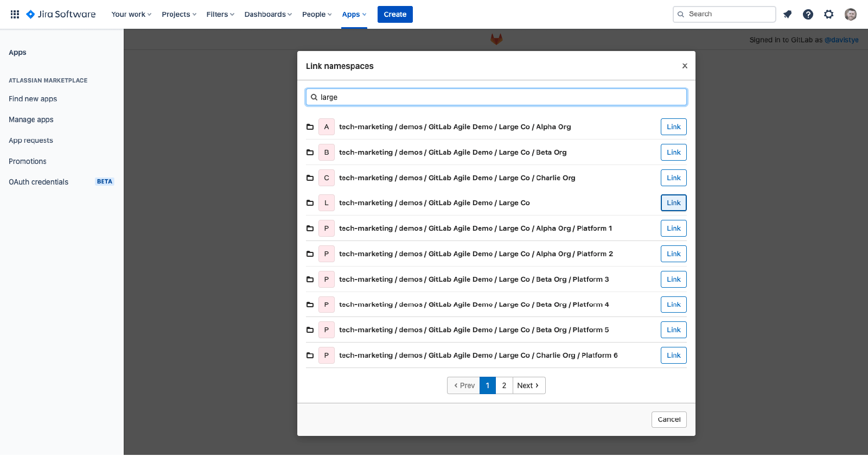Viewport: 868px width, 456px height.
Task: Close the Link namespaces dialog
Action: 685,66
